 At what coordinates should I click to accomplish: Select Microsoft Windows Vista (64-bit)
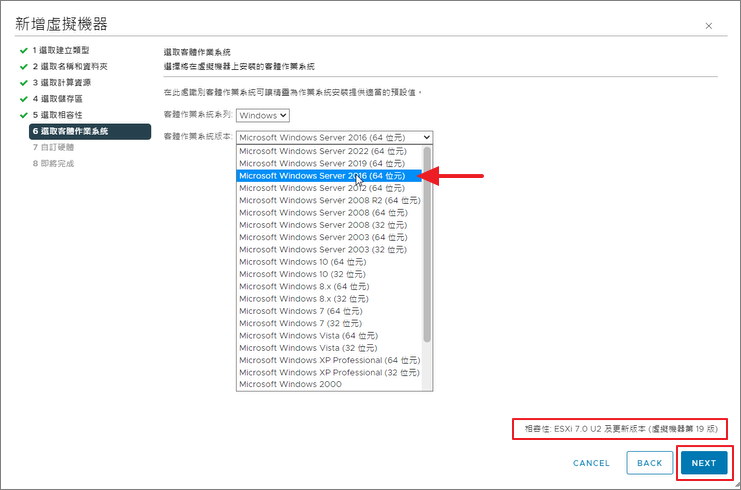click(329, 335)
